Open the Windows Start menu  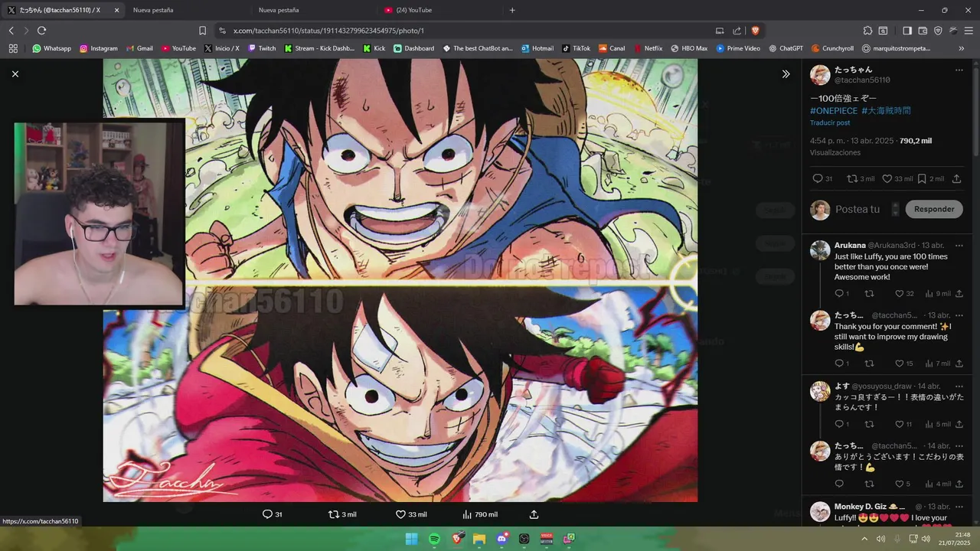411,539
